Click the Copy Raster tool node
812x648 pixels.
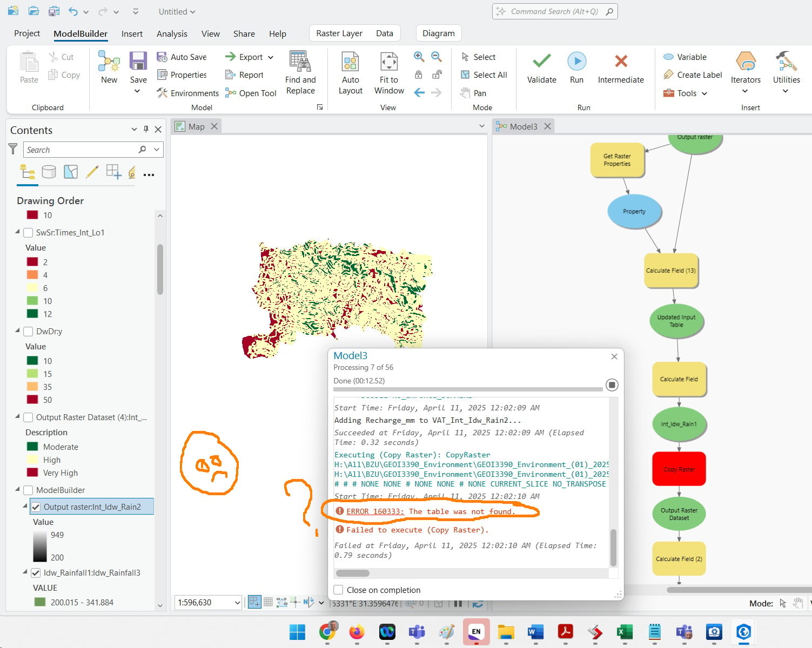coord(679,469)
